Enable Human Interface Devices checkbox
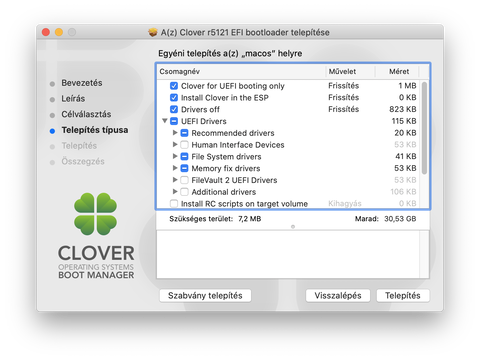This screenshot has width=480, height=360. coord(184,145)
